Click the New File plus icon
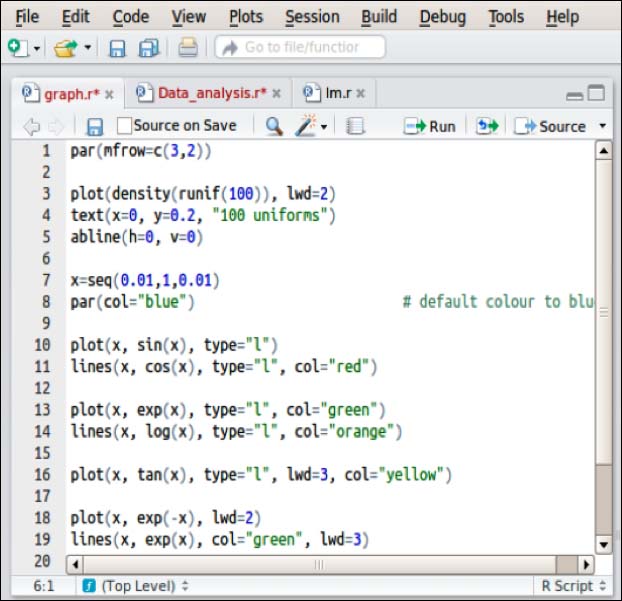 18,48
